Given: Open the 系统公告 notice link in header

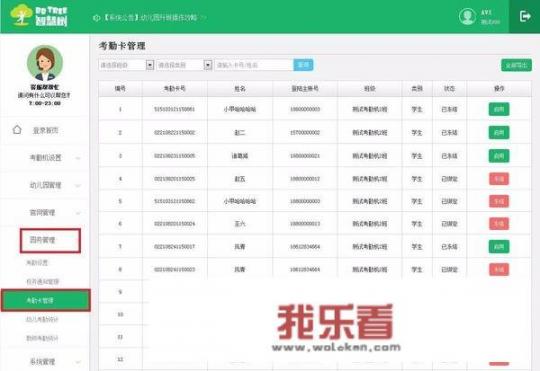Looking at the screenshot, I should pyautogui.click(x=149, y=18).
